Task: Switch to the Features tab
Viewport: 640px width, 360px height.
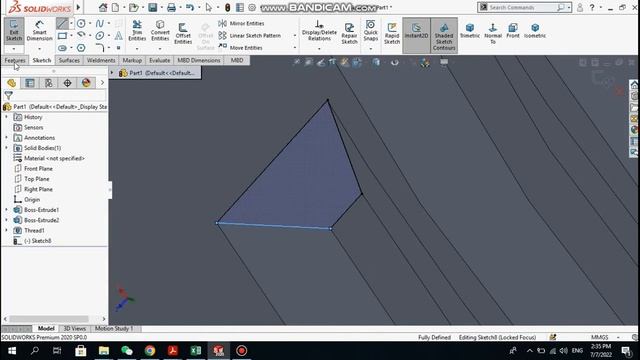Action: coord(15,60)
